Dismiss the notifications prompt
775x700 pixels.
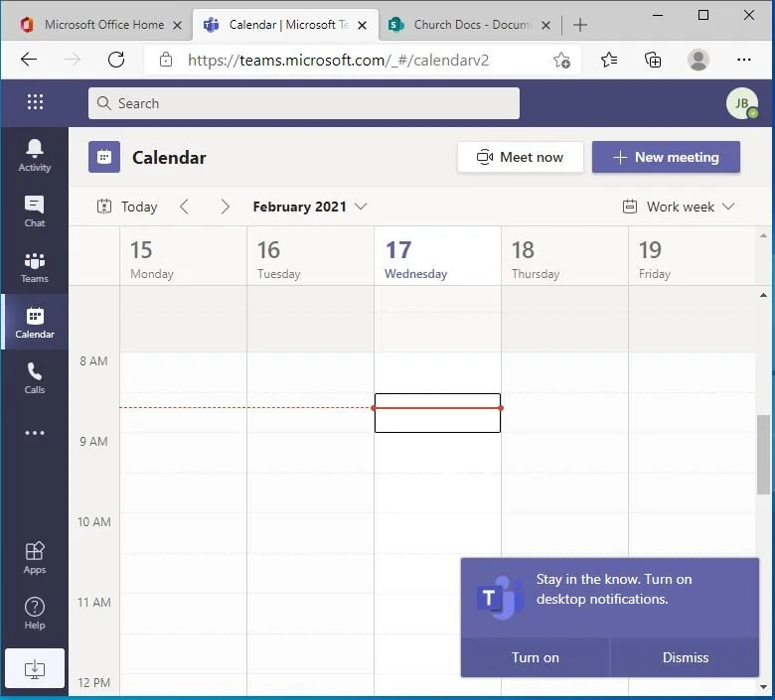tap(685, 657)
